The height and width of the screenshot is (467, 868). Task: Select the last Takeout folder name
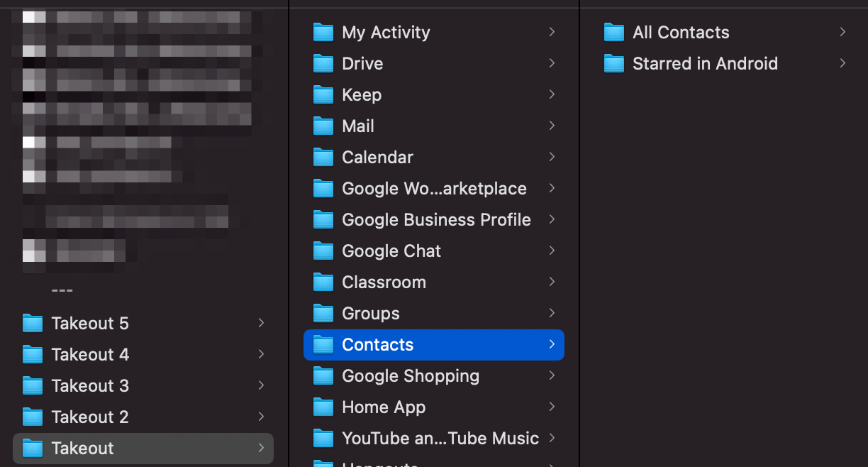coord(82,449)
